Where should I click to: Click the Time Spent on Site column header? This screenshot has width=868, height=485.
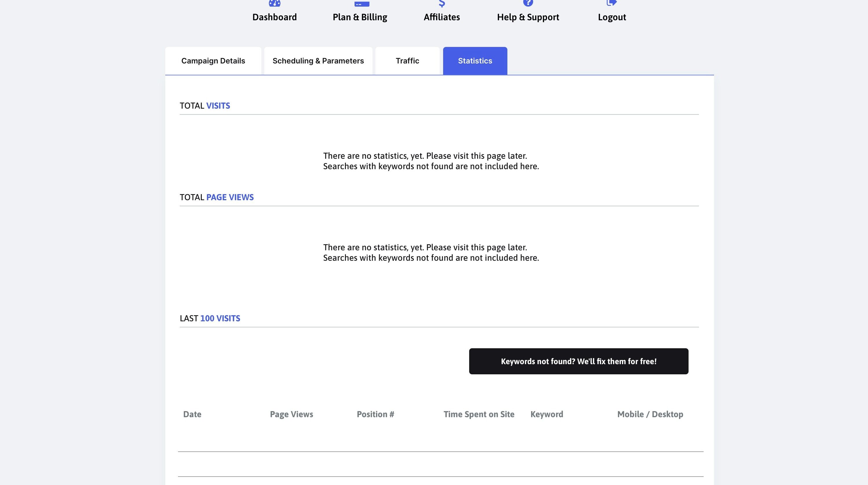coord(479,414)
